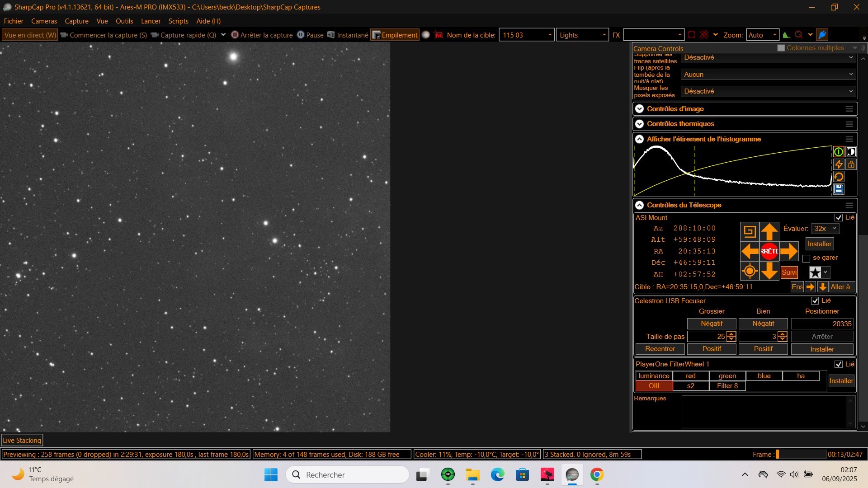Uncheck Lié for Celestron USB Focuser
The height and width of the screenshot is (488, 868).
pyautogui.click(x=815, y=301)
